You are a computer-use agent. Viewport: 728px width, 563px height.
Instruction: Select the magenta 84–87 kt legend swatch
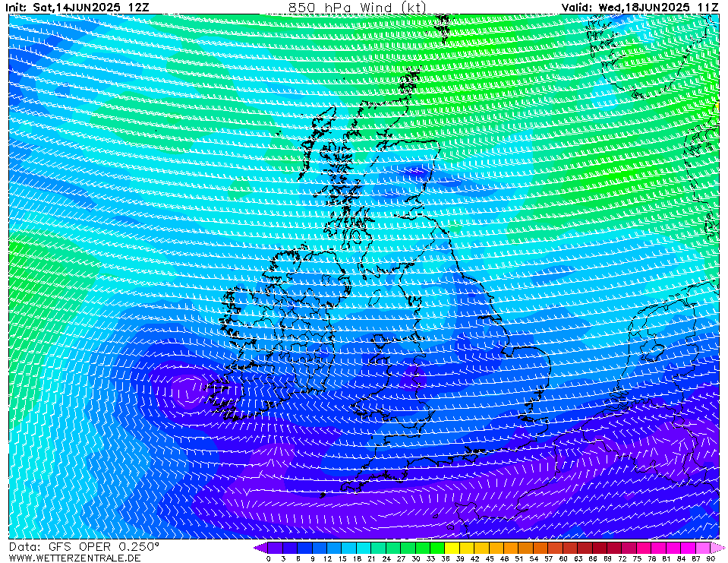click(x=688, y=548)
